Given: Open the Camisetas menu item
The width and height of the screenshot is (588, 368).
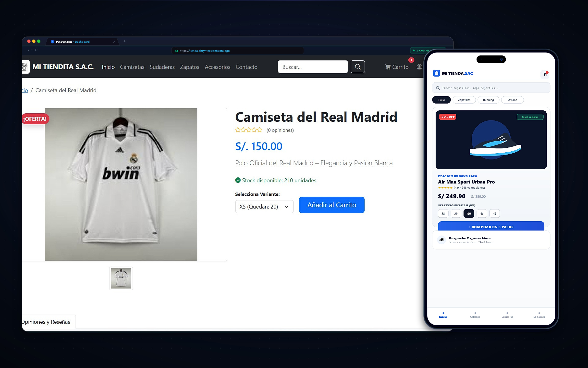Looking at the screenshot, I should point(132,67).
